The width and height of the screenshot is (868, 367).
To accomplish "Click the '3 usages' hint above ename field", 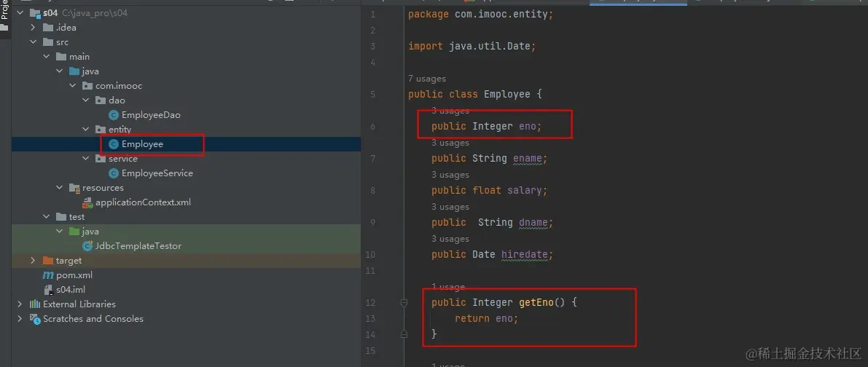I will [x=450, y=143].
